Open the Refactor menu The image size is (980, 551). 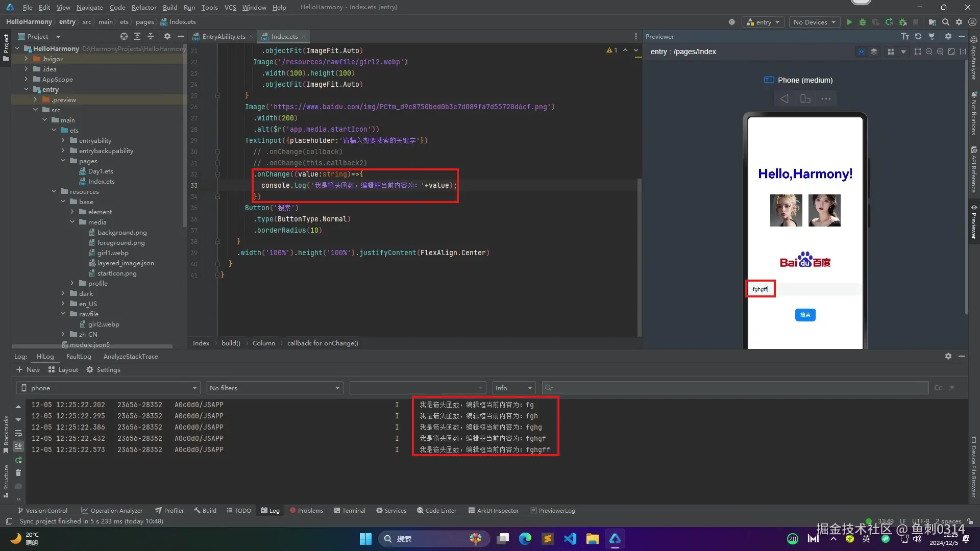(x=143, y=7)
